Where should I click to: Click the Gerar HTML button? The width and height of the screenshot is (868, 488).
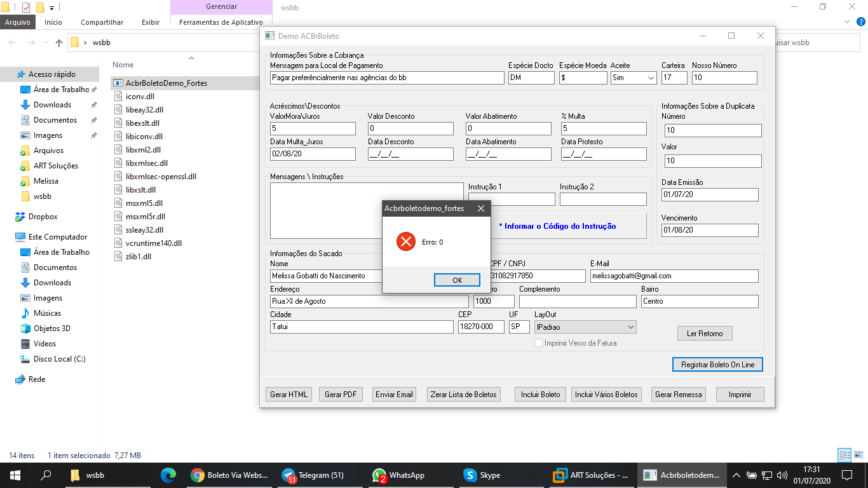pos(288,395)
